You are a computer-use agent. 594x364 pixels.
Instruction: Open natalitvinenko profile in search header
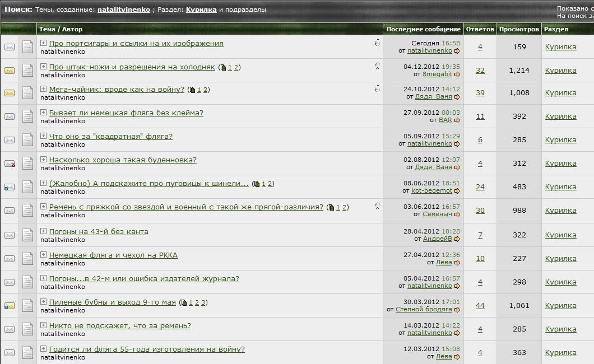(124, 10)
